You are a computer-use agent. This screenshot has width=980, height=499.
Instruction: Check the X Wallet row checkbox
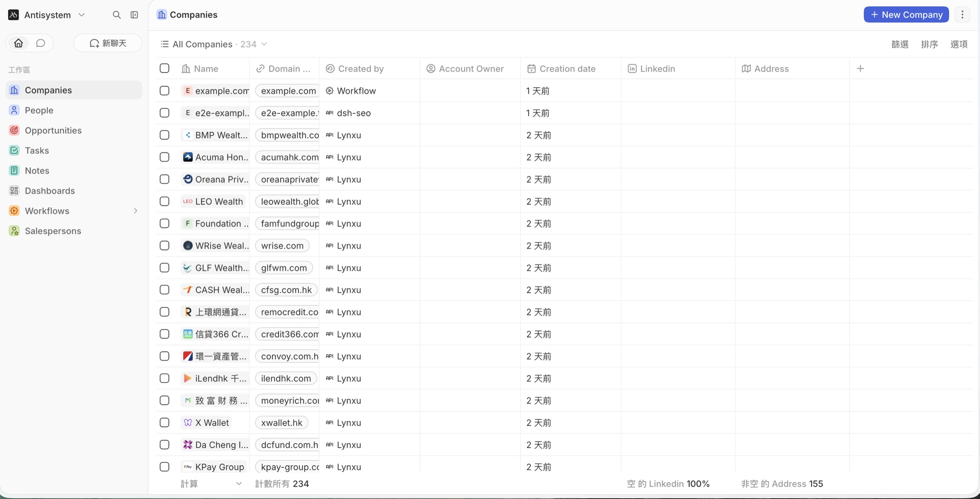[164, 422]
